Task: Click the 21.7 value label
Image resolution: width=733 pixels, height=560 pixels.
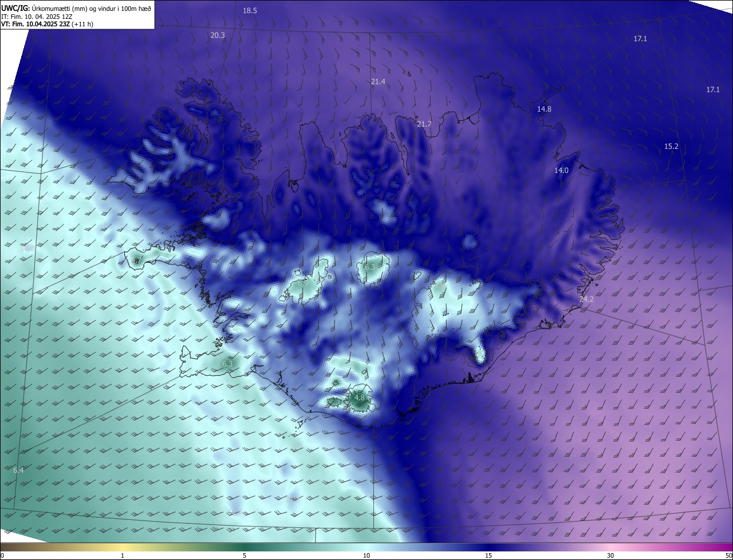Action: [x=424, y=124]
